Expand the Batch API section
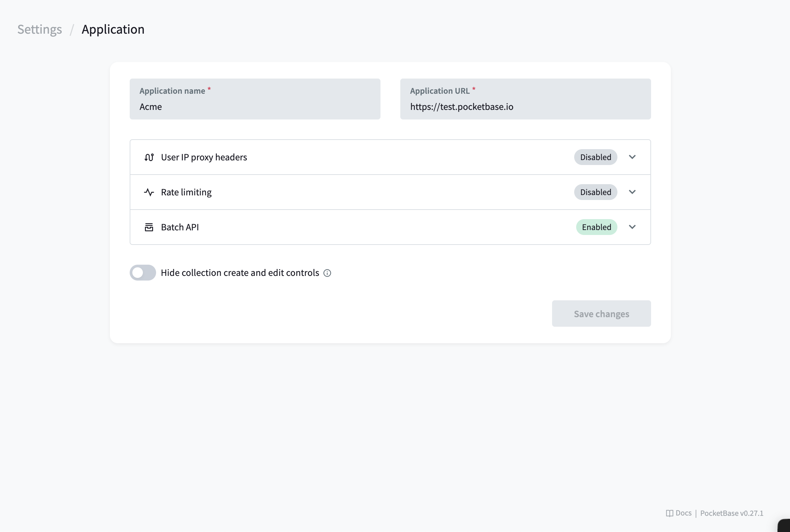The width and height of the screenshot is (790, 532). tap(632, 227)
